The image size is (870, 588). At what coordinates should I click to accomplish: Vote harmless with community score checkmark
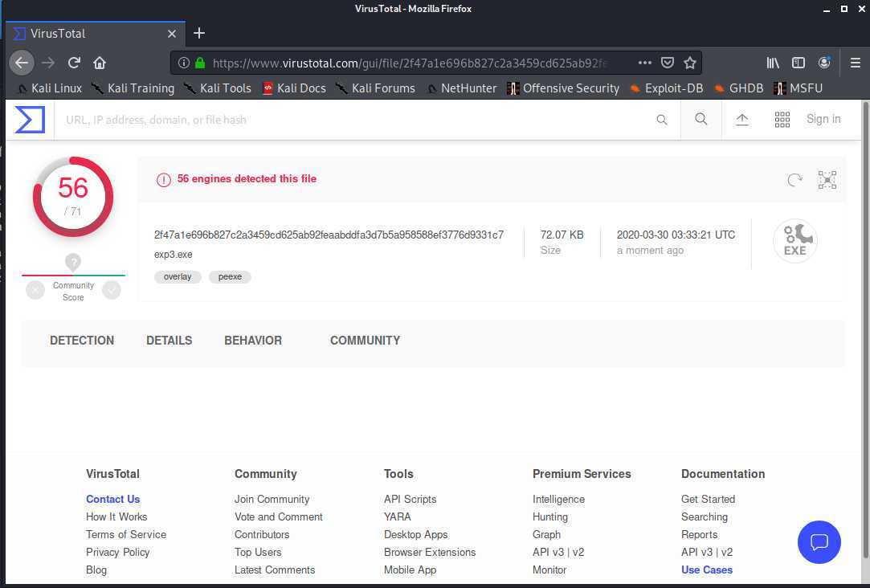(112, 289)
